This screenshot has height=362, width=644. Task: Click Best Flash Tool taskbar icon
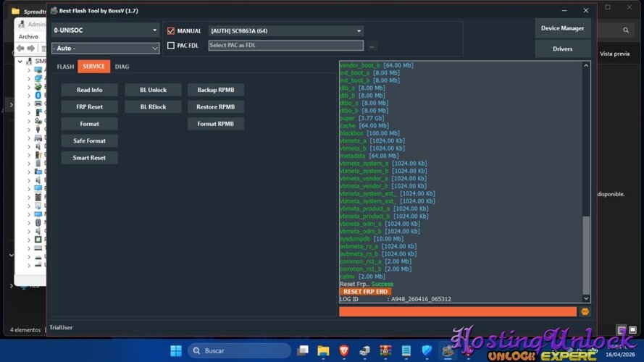447,351
